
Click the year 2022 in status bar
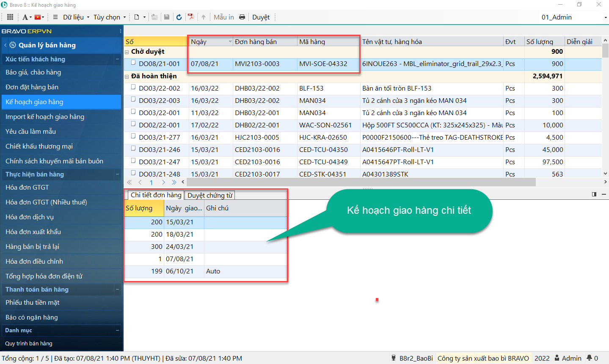click(x=542, y=358)
